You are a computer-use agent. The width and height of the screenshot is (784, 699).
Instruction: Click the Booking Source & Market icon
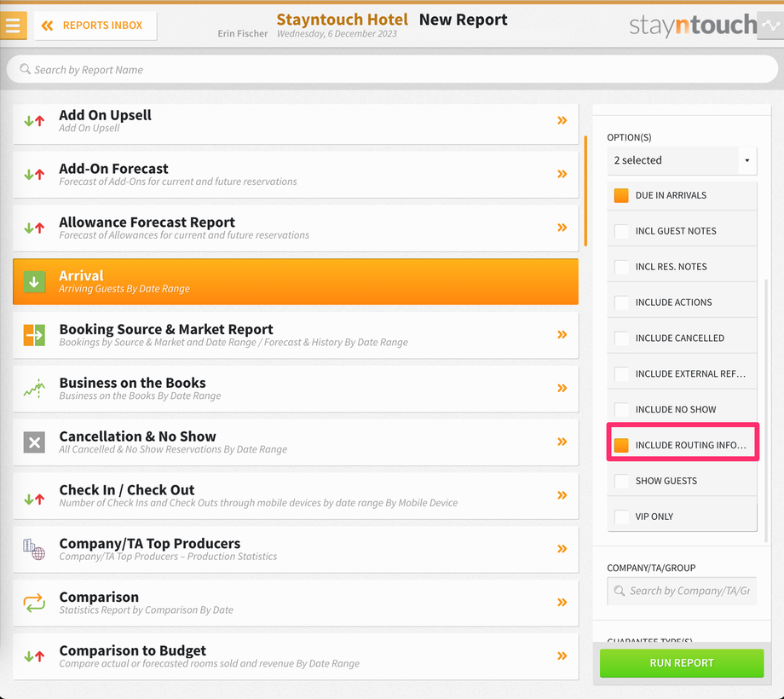(34, 335)
